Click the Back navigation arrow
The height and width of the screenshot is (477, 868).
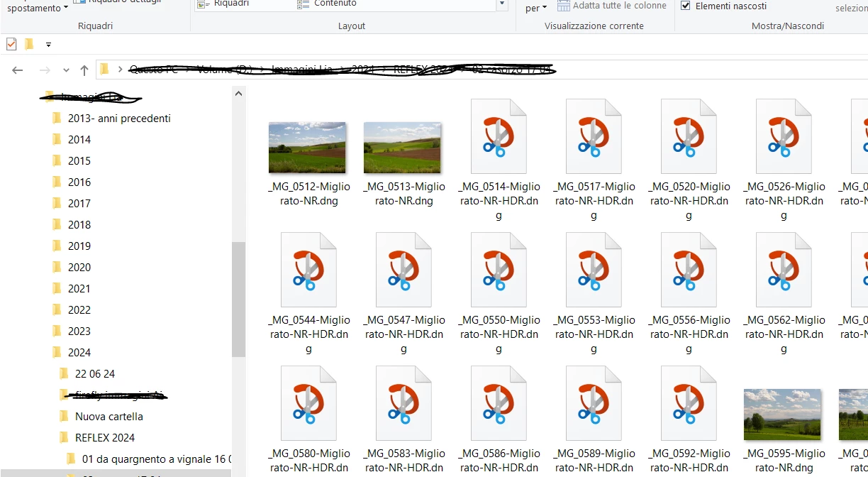(18, 70)
